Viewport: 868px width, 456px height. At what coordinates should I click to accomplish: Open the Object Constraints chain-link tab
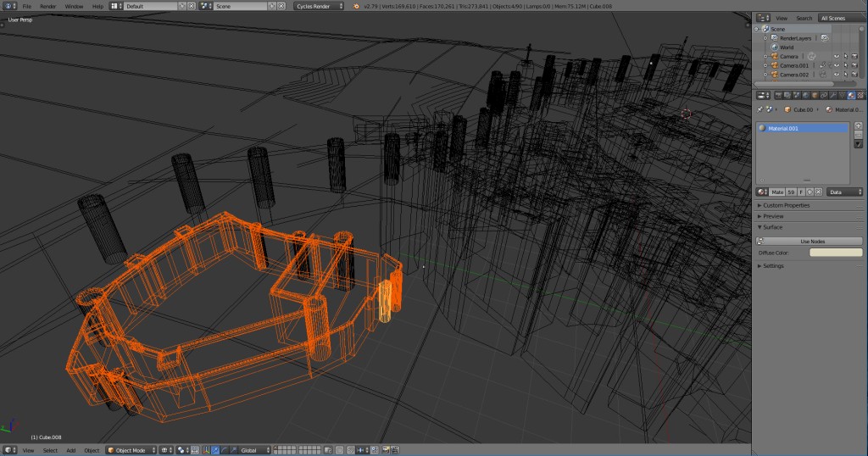click(823, 96)
